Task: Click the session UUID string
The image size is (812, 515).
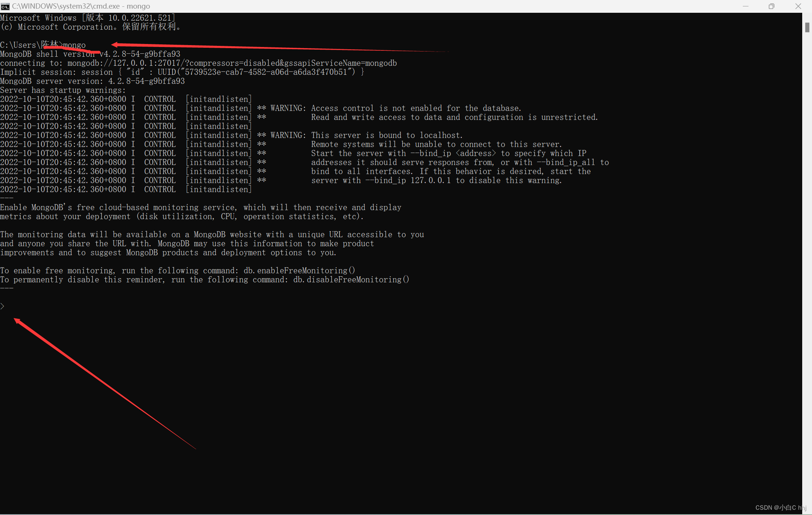Action: click(x=265, y=72)
